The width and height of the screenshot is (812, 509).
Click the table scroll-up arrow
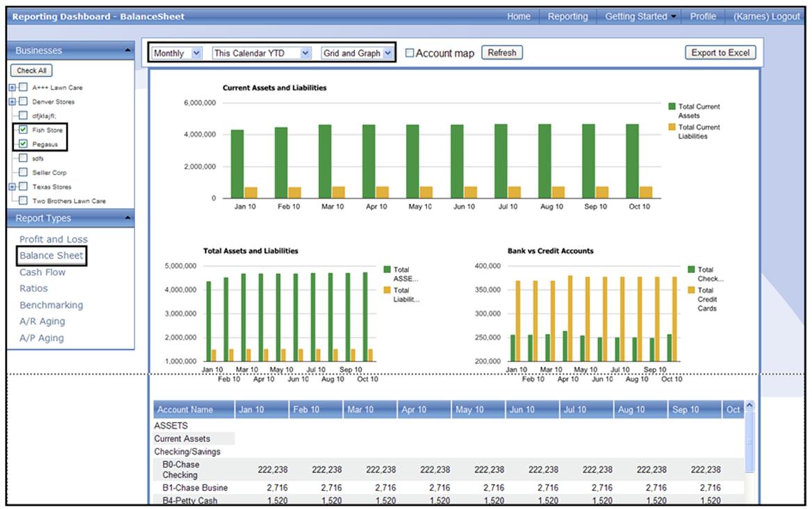[x=749, y=406]
